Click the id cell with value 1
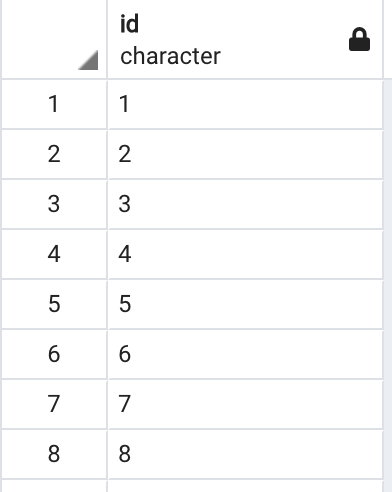 coord(245,104)
